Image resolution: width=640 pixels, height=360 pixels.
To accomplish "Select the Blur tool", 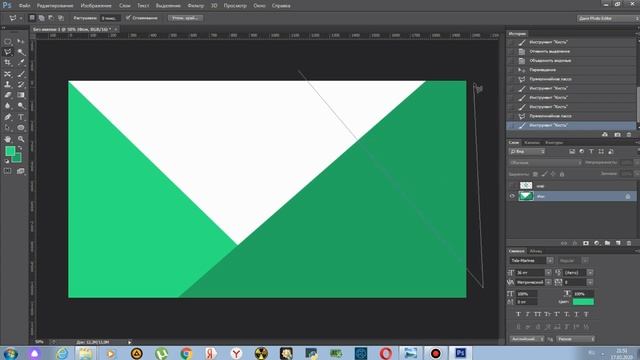I will tap(8, 106).
